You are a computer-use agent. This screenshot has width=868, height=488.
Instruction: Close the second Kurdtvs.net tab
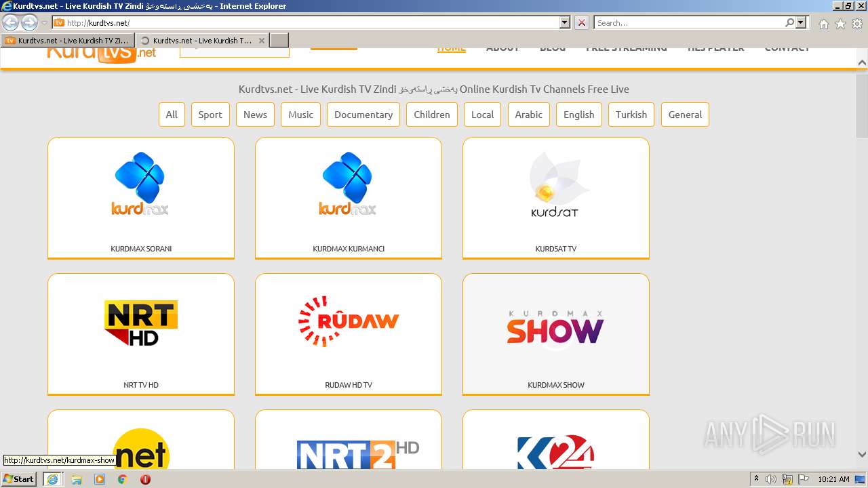(262, 41)
